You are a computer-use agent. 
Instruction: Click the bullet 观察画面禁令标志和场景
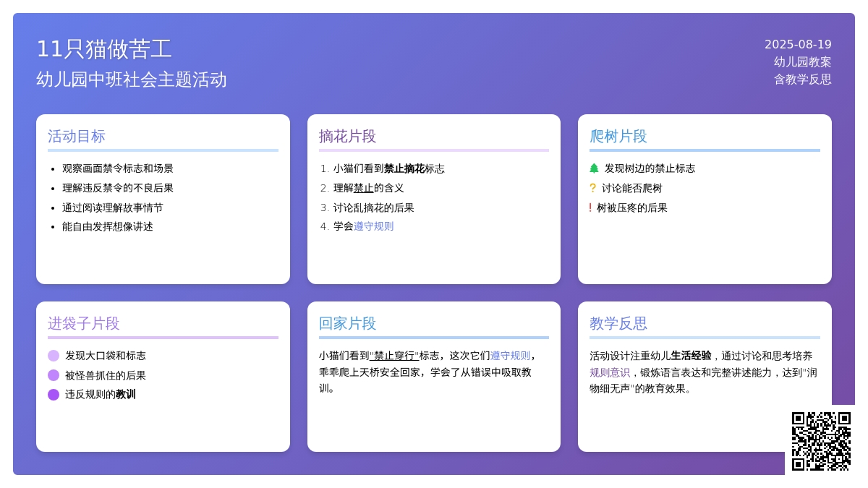[x=118, y=168]
